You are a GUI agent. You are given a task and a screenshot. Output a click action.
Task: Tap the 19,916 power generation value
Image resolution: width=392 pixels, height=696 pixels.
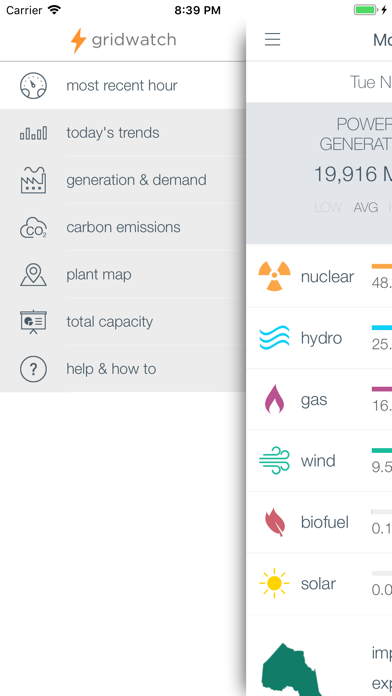click(x=352, y=174)
